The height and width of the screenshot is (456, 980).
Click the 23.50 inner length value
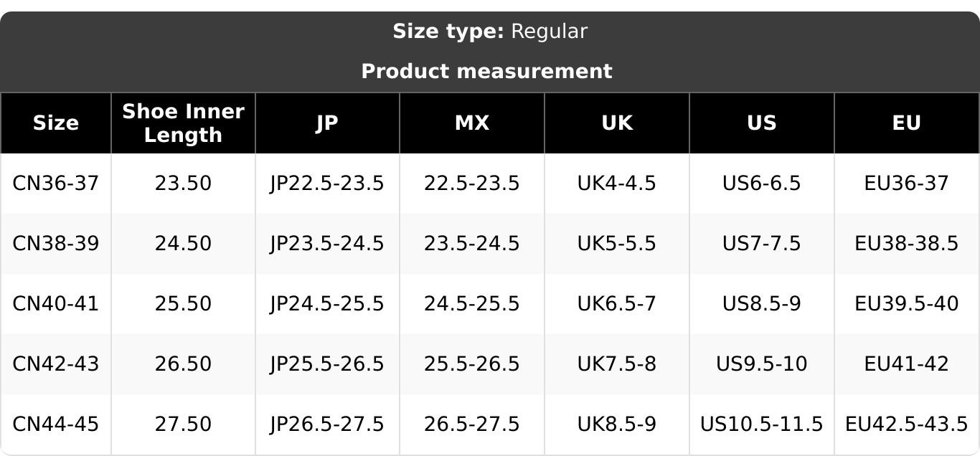tap(183, 184)
